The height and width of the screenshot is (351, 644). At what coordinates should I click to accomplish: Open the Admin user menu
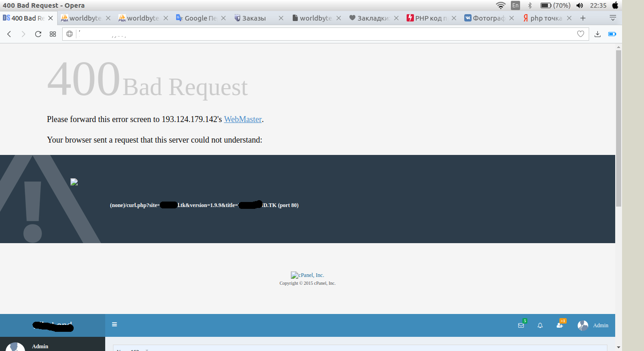click(x=593, y=325)
